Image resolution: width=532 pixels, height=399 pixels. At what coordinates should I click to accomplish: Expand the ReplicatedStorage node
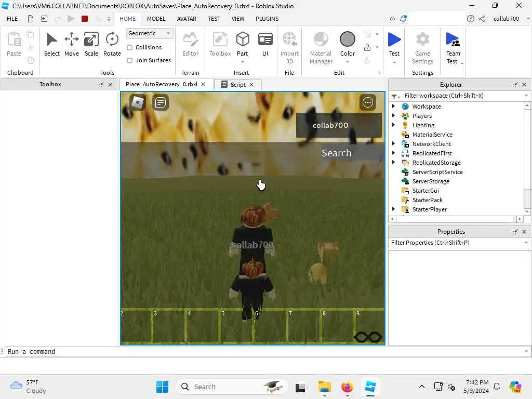pyautogui.click(x=393, y=162)
